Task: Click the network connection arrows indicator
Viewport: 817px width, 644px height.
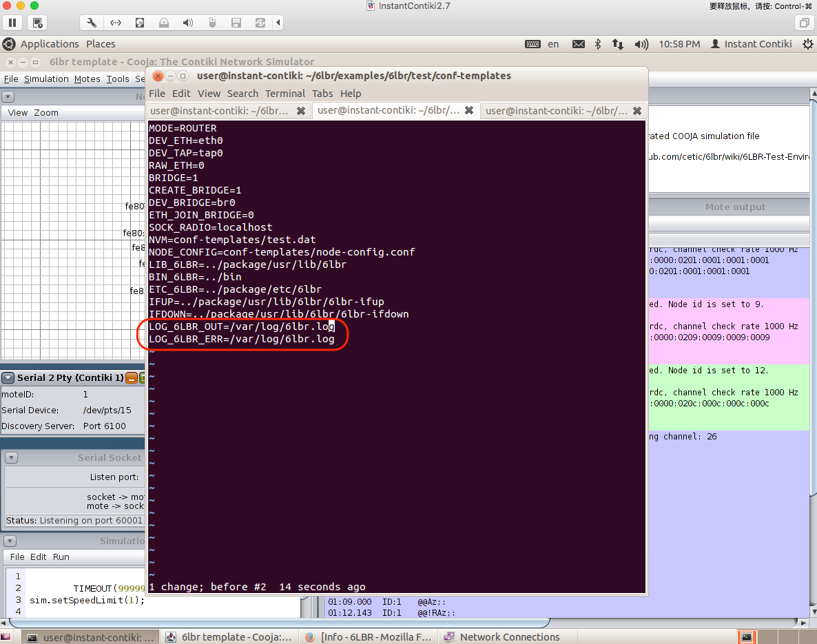Action: (618, 44)
